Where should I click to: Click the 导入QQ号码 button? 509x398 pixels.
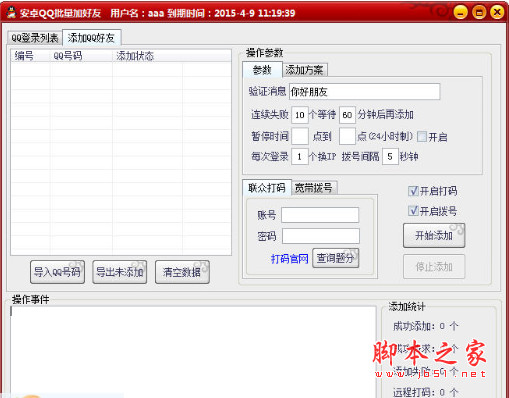57,272
